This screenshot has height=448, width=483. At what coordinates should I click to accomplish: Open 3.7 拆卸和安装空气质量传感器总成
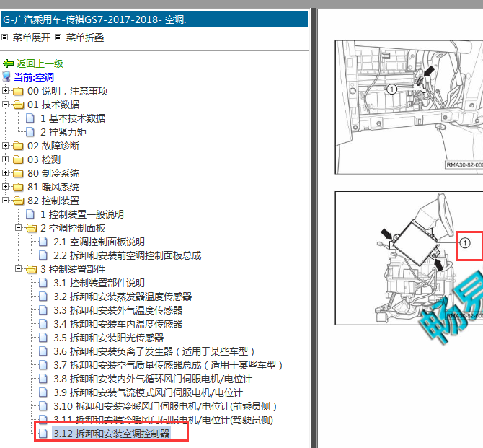click(x=168, y=365)
